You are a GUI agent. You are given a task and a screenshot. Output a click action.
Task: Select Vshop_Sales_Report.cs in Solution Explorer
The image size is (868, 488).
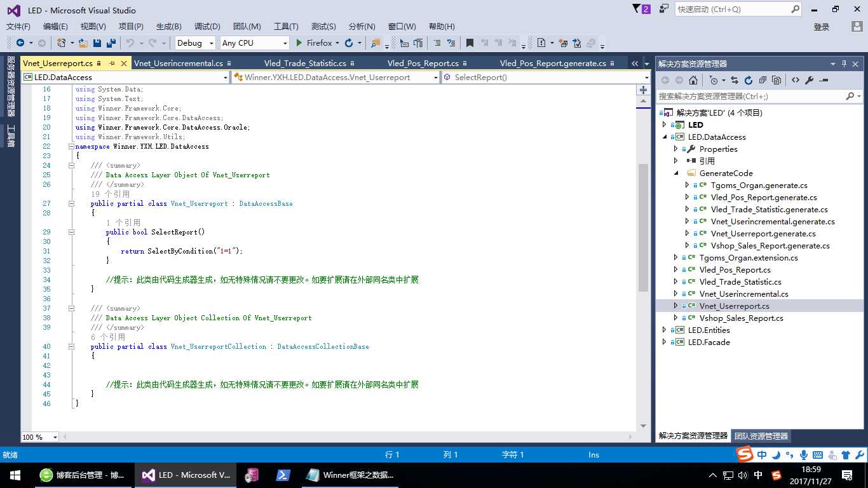pos(741,318)
